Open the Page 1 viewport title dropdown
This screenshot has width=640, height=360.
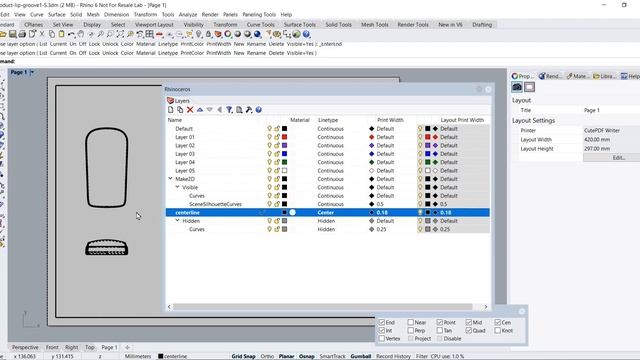(x=32, y=72)
